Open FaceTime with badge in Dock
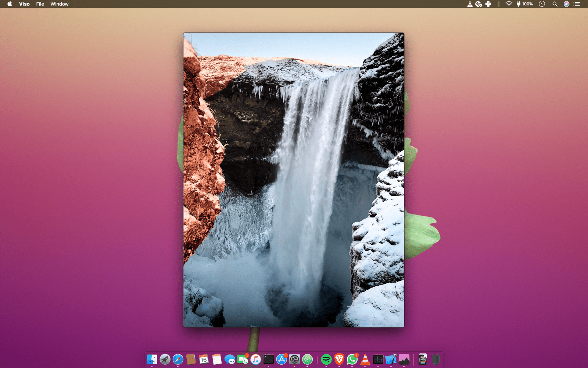The height and width of the screenshot is (368, 588). pos(243,359)
